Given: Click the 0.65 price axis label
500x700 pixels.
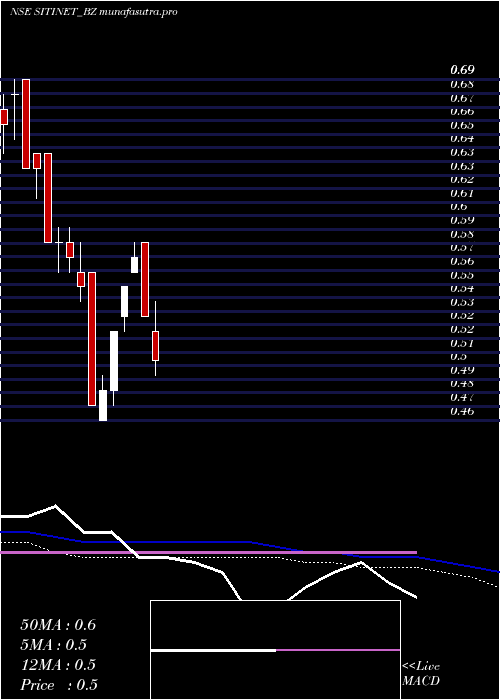Looking at the screenshot, I should (x=462, y=125).
